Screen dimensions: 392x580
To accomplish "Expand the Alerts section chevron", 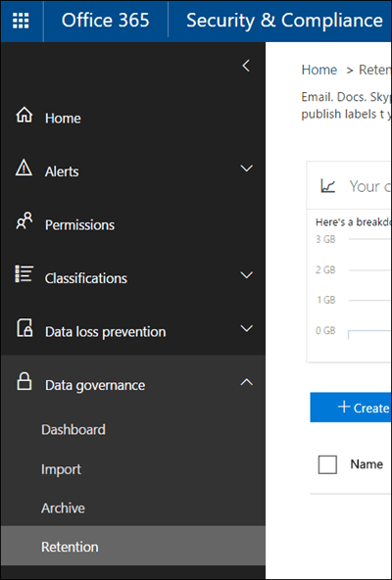I will [x=247, y=169].
